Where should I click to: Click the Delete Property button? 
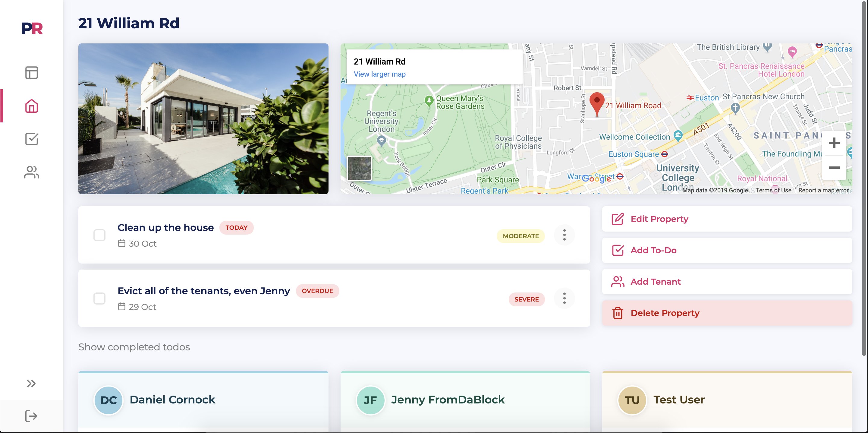[x=727, y=313]
